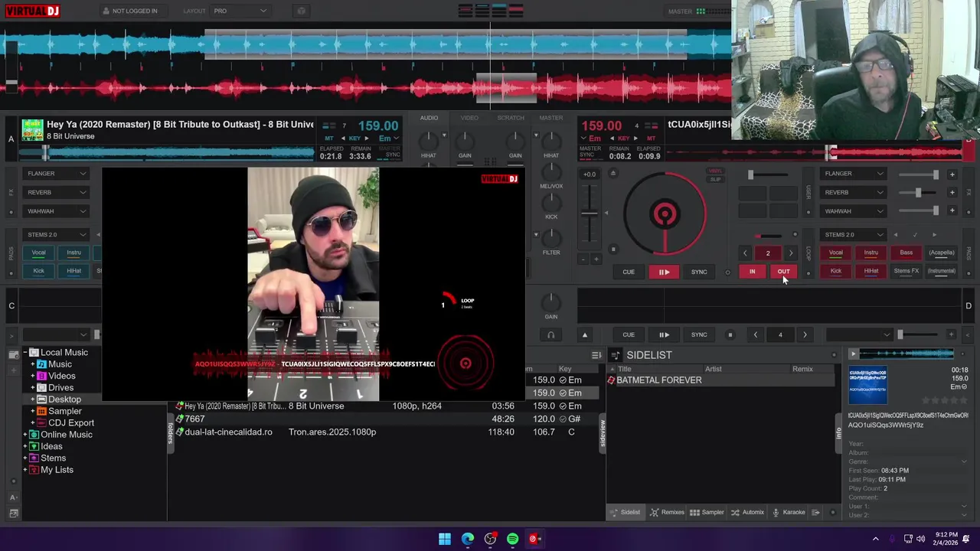Click the headphone cue icon

coord(550,334)
